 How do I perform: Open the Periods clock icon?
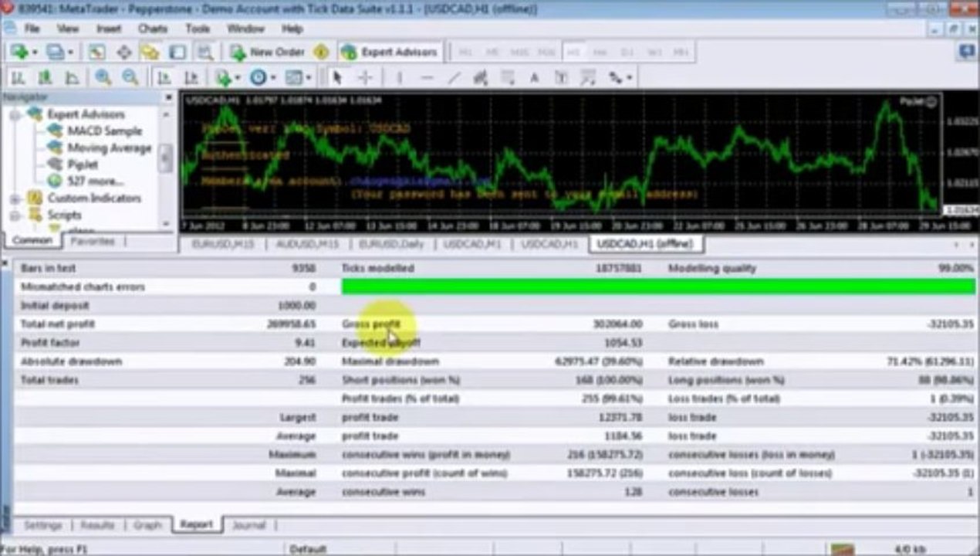coord(258,77)
